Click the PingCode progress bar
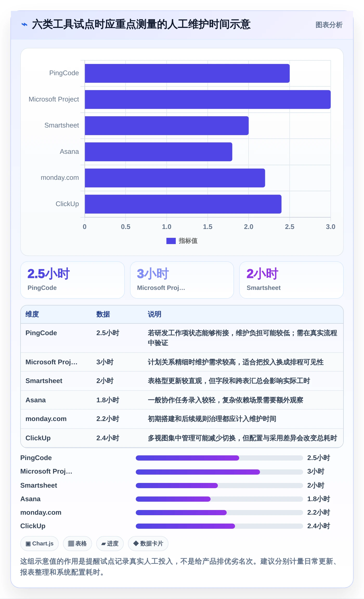This screenshot has height=599, width=364. point(219,458)
